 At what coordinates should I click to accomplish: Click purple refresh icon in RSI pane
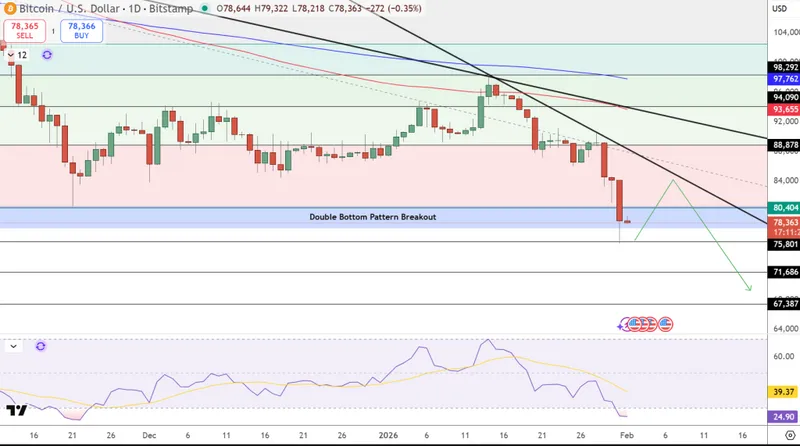[41, 346]
